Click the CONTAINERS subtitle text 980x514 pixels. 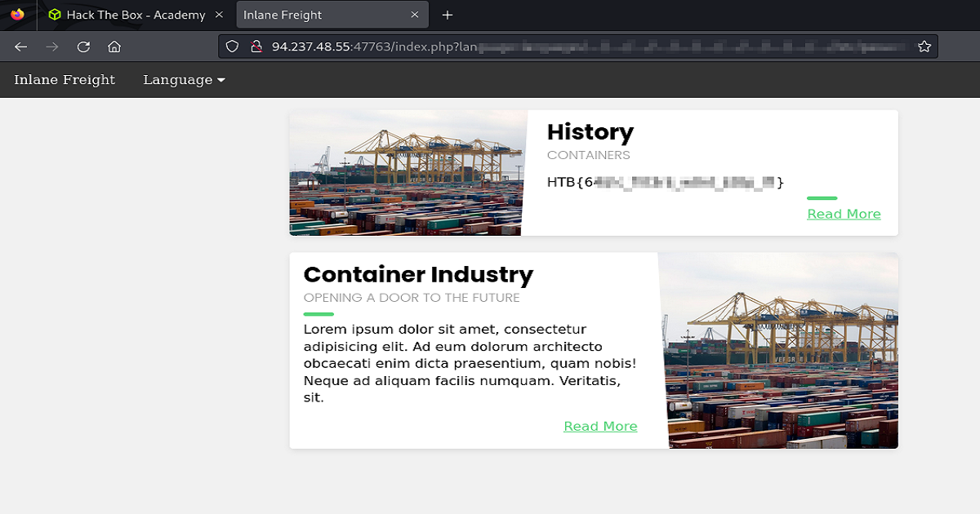(589, 155)
